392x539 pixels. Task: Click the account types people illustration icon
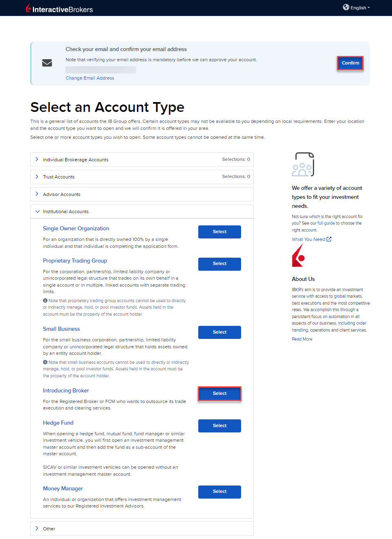coord(303,164)
